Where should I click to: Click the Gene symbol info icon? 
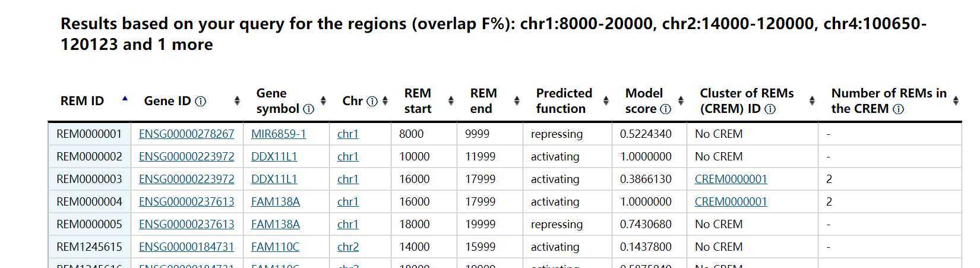tap(308, 109)
